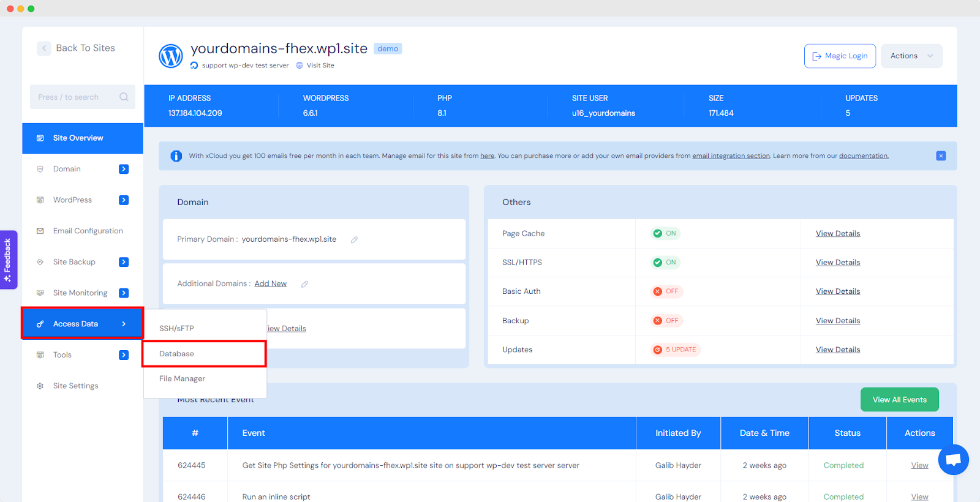Expand the WordPress submenu arrow

[124, 200]
